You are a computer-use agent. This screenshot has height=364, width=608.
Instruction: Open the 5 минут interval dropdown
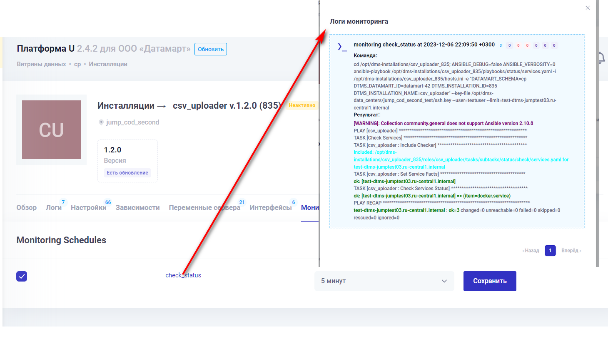point(384,281)
